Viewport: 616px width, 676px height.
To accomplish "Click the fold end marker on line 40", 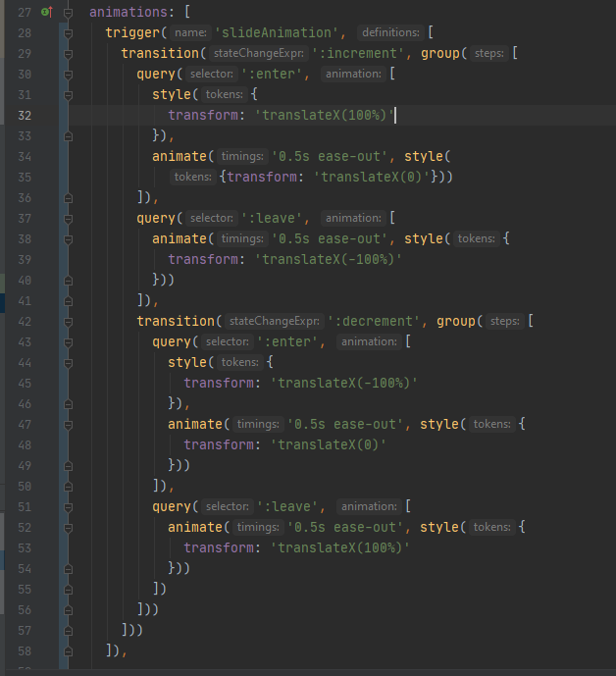I will tap(68, 281).
